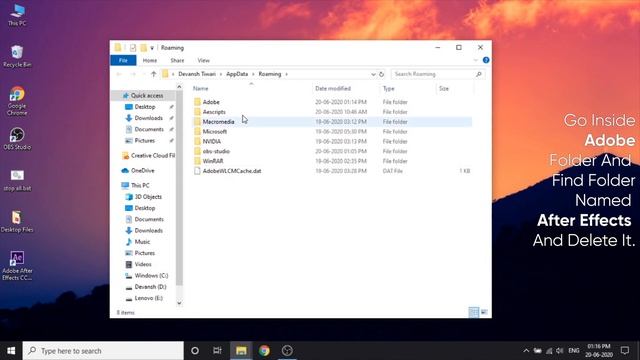
Task: Open the Home ribbon tab
Action: click(150, 60)
